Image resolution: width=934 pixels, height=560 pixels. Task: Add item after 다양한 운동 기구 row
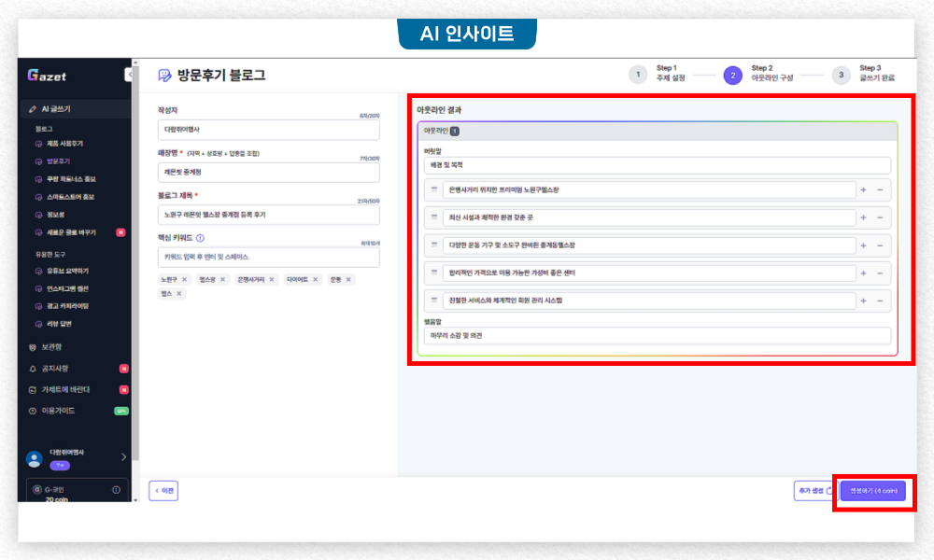pyautogui.click(x=863, y=245)
